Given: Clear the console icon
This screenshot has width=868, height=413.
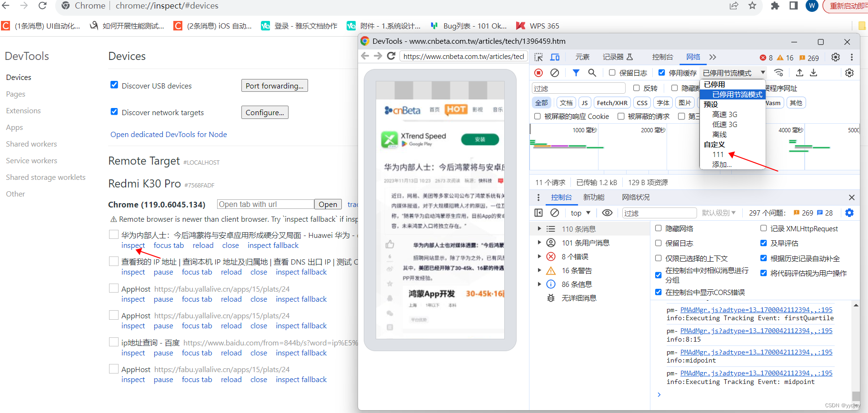Looking at the screenshot, I should point(555,213).
